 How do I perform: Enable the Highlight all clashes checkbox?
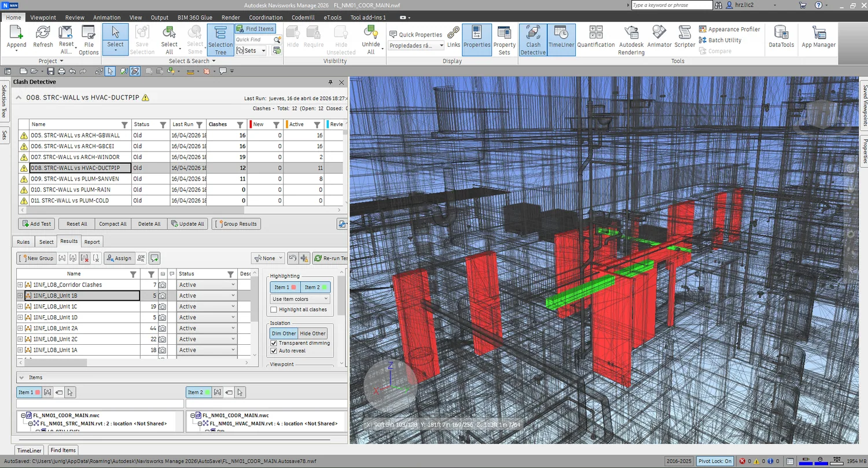click(x=274, y=309)
